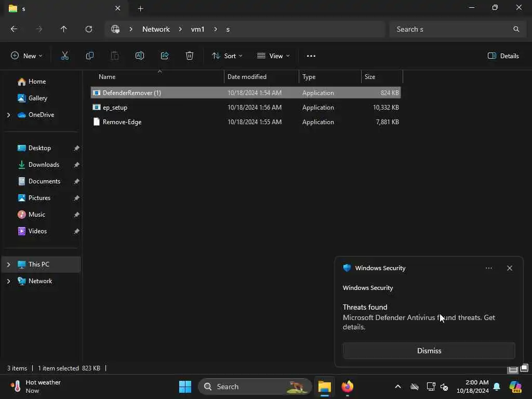Go back with the left arrow

(x=14, y=29)
